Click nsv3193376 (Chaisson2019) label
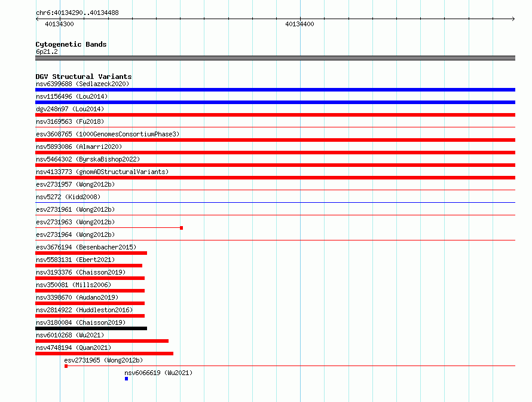Image resolution: width=532 pixels, height=402 pixels. coord(81,272)
